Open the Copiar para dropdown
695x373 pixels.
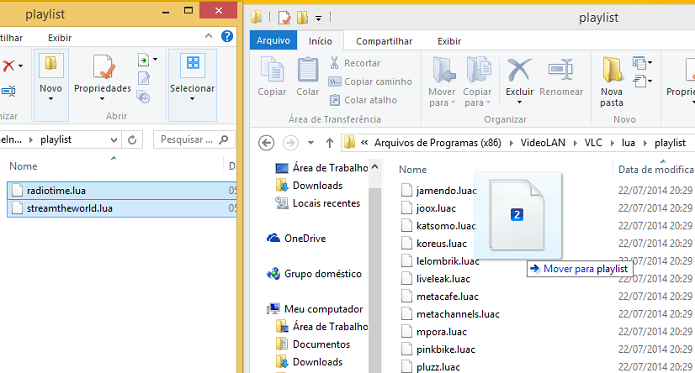[477, 82]
